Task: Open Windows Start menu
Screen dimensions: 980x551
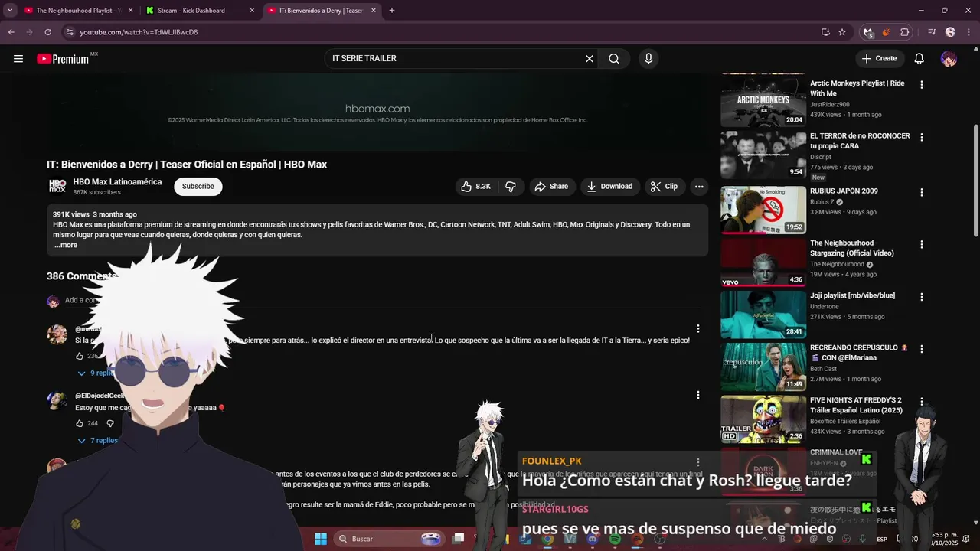Action: tap(321, 539)
